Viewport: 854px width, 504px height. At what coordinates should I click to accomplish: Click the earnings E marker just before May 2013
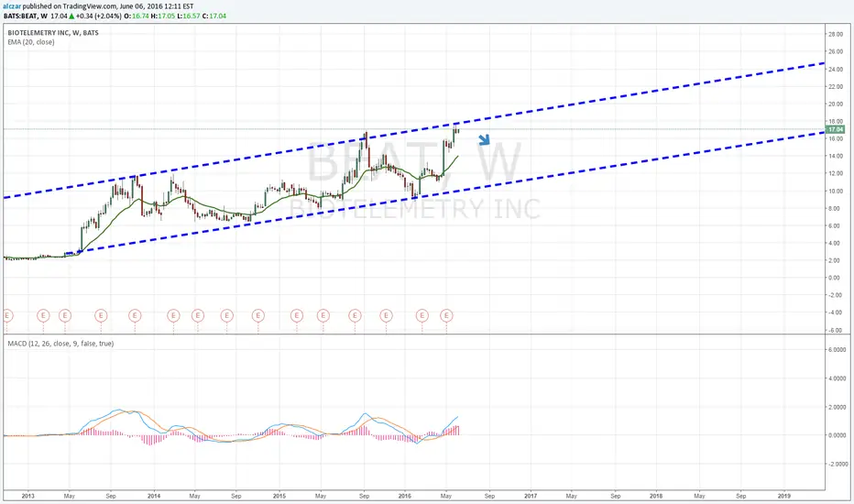(x=65, y=315)
